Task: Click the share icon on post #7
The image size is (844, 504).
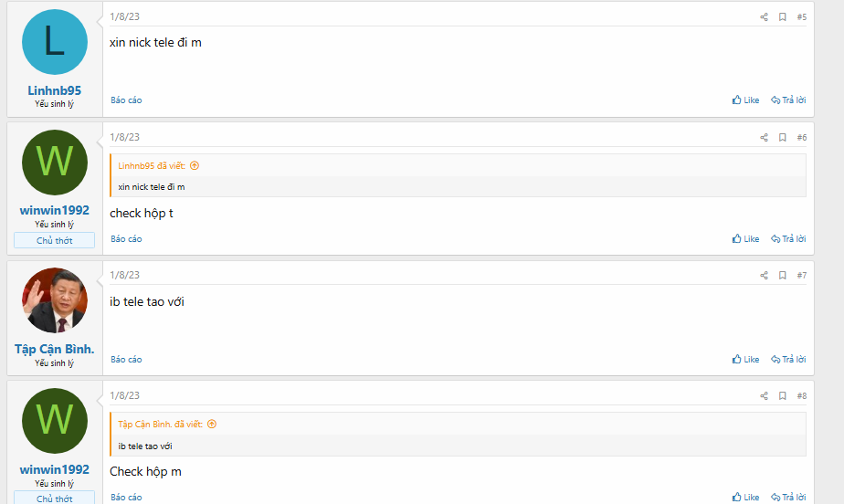Action: 764,275
